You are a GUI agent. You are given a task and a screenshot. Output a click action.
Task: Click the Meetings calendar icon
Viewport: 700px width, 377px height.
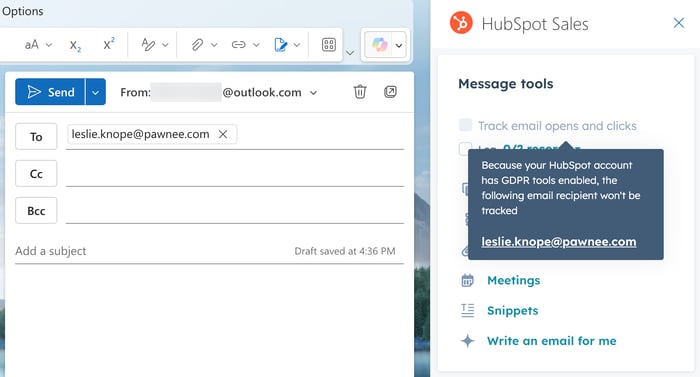click(x=467, y=281)
